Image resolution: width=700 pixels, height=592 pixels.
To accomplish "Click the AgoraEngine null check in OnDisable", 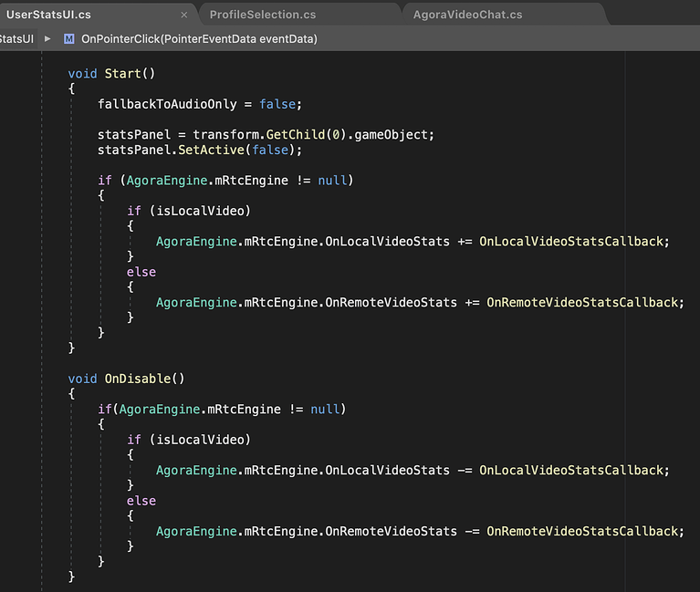I will point(222,409).
